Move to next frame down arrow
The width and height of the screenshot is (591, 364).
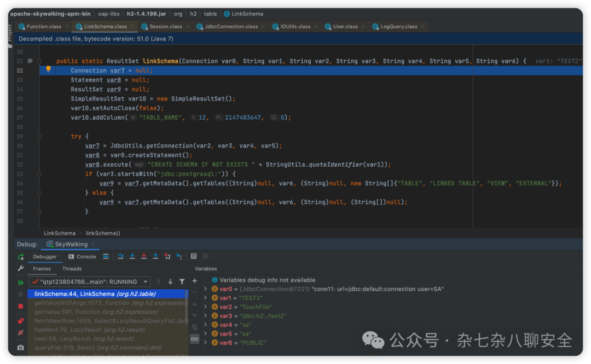point(170,281)
